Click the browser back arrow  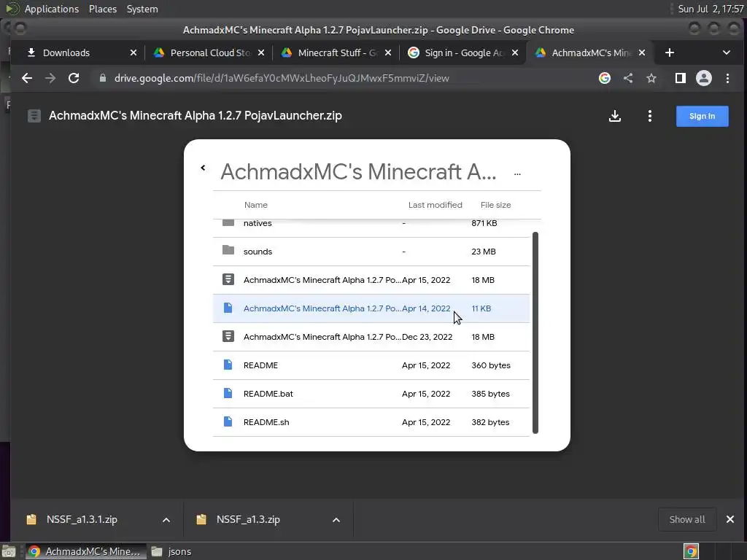(27, 78)
